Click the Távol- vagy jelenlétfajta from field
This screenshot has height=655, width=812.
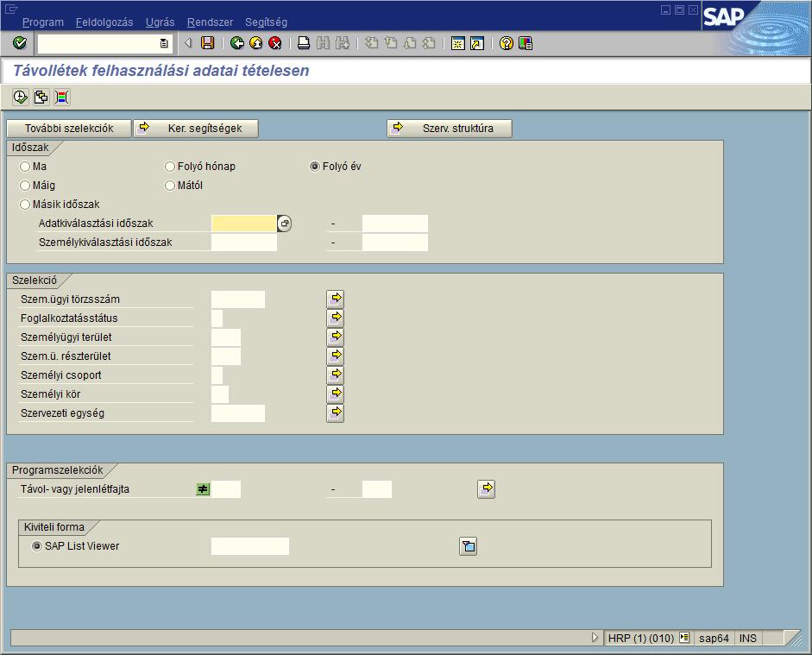[226, 488]
